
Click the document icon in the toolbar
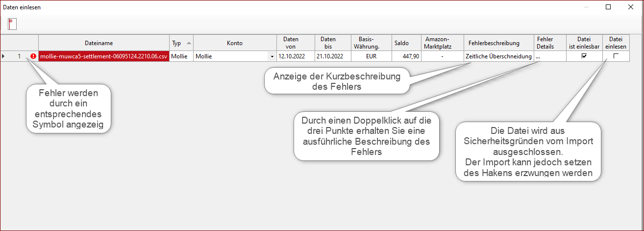12,24
